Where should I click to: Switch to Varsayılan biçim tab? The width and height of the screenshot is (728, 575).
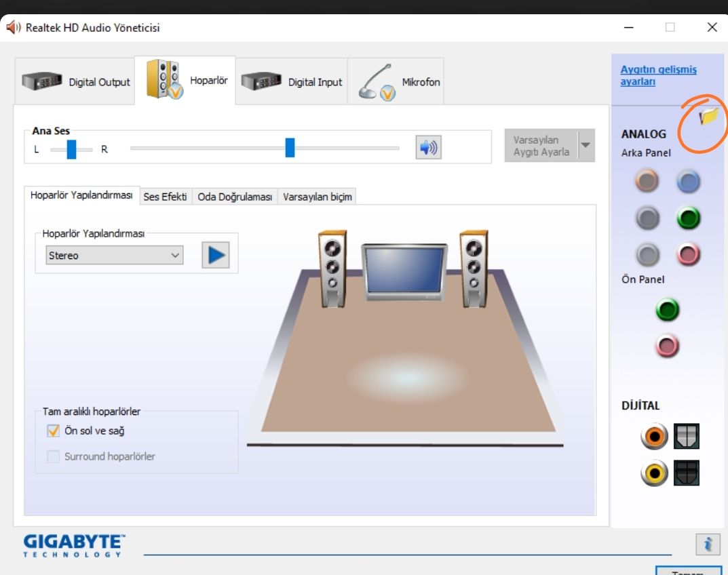(318, 197)
